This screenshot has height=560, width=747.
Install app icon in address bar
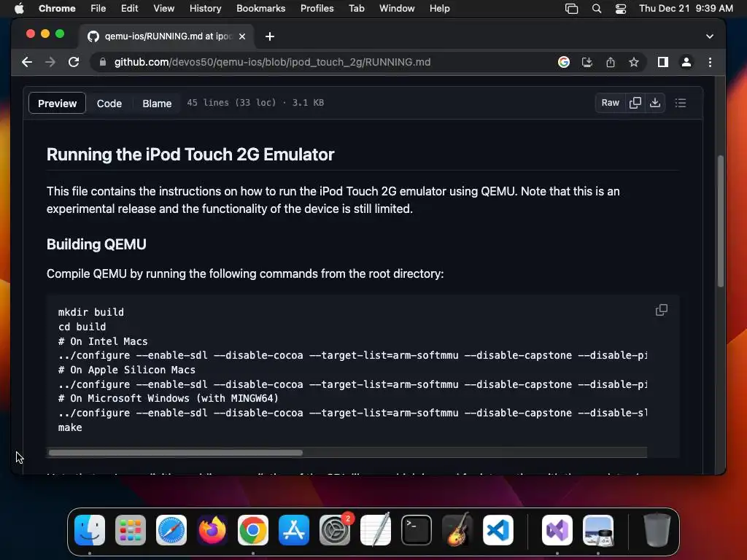coord(587,63)
